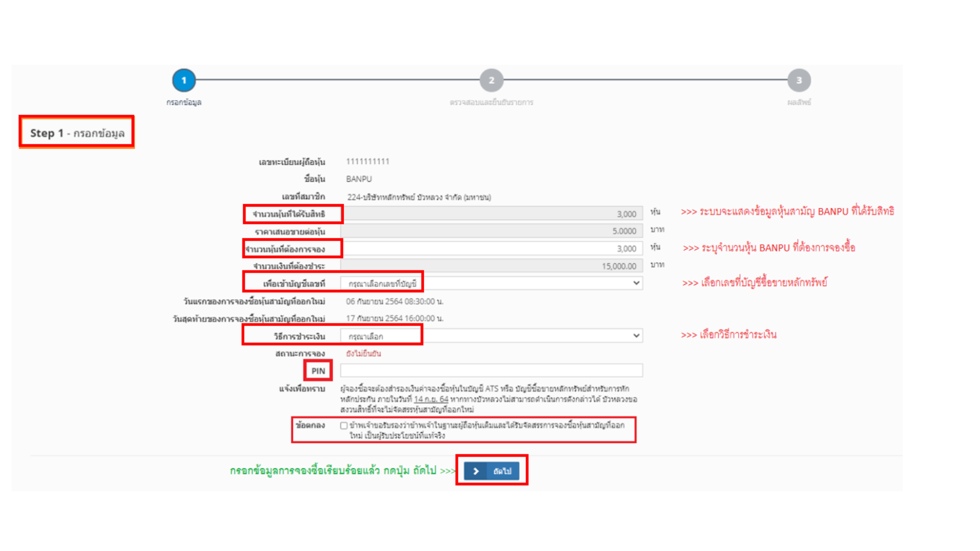Image resolution: width=980 pixels, height=551 pixels.
Task: Click the first day 06 กันยายน 2564 text
Action: 395,302
